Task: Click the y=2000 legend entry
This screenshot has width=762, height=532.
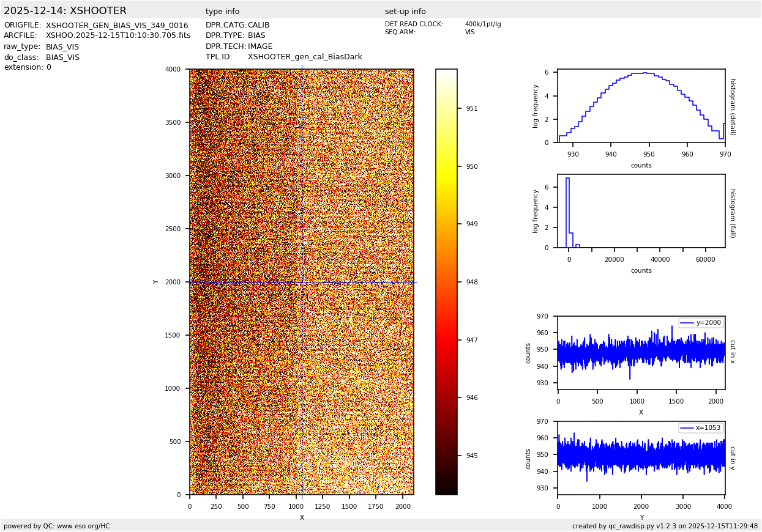Action: coord(701,323)
